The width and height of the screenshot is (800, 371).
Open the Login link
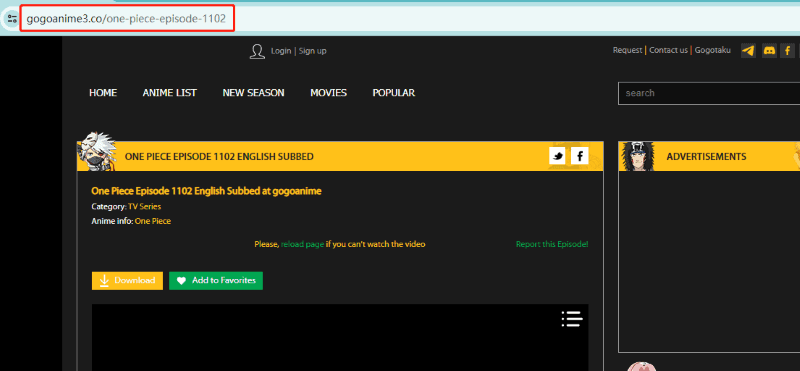tap(281, 51)
